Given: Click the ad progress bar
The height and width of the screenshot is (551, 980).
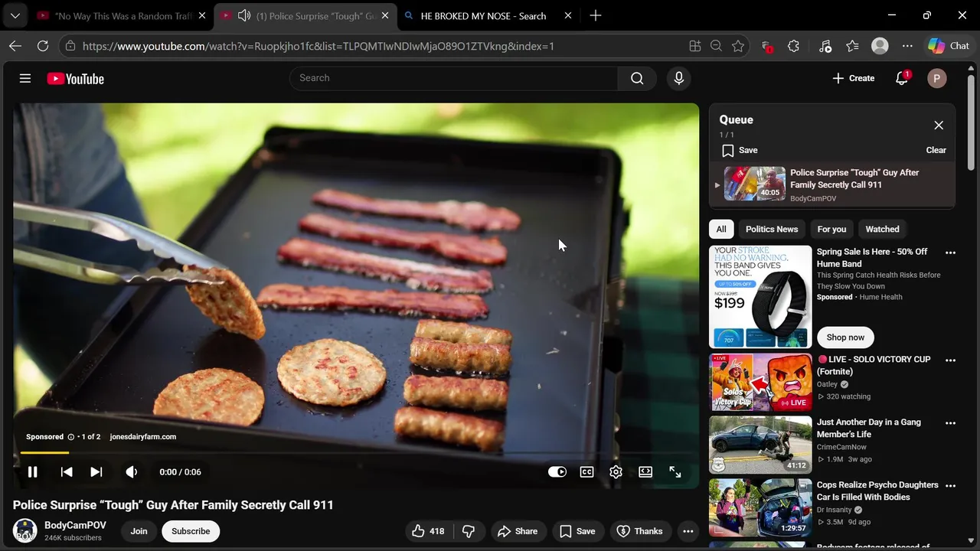Looking at the screenshot, I should (x=356, y=453).
